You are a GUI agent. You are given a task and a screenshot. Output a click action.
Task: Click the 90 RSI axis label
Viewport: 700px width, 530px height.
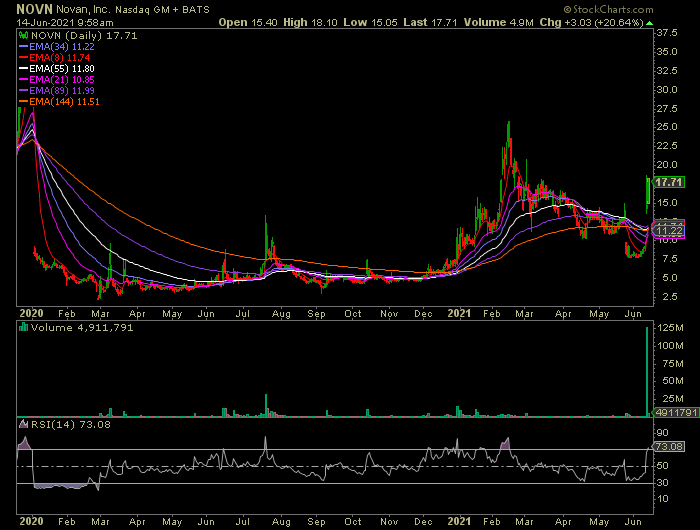pyautogui.click(x=662, y=433)
